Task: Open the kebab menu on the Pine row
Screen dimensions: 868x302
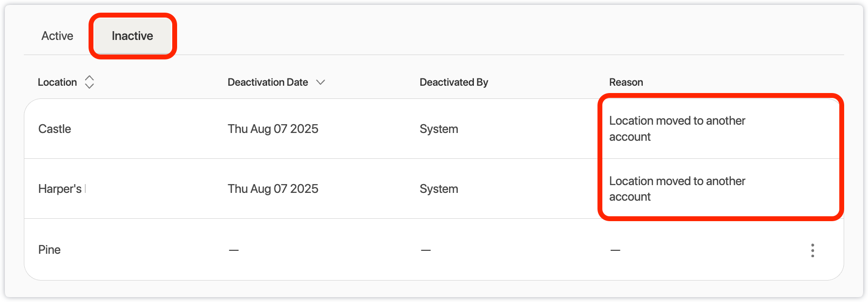Action: pyautogui.click(x=813, y=250)
